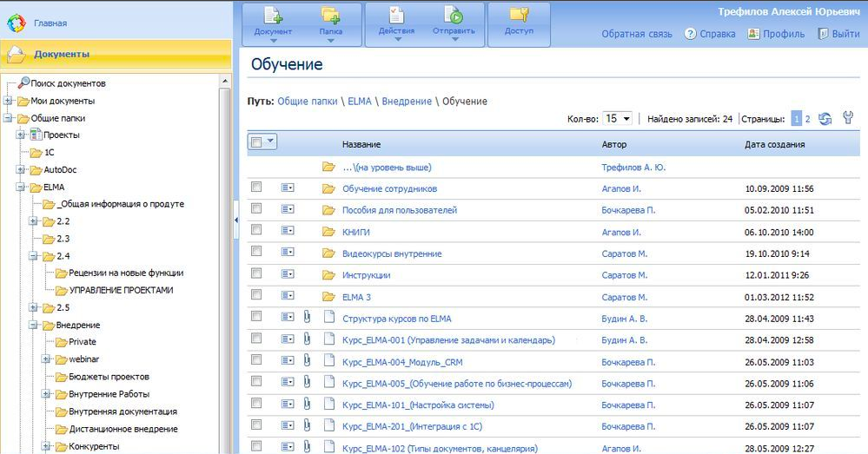Image resolution: width=868 pixels, height=454 pixels.
Task: Open the Документы section
Action: (116, 54)
